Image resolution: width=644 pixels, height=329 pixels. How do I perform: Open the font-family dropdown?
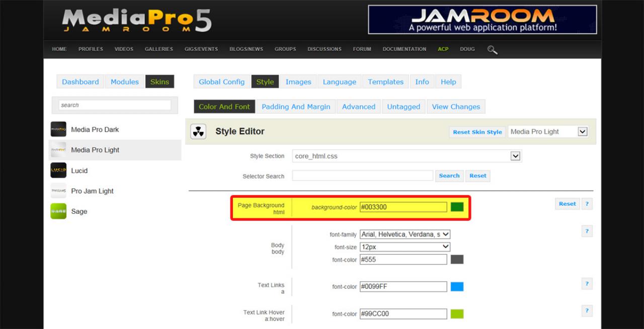click(405, 234)
